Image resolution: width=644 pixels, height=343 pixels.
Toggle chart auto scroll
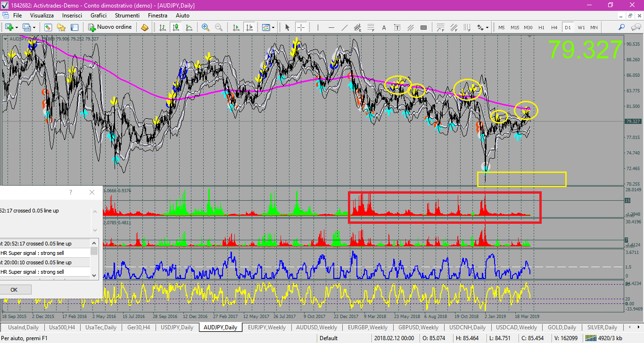[x=237, y=27]
